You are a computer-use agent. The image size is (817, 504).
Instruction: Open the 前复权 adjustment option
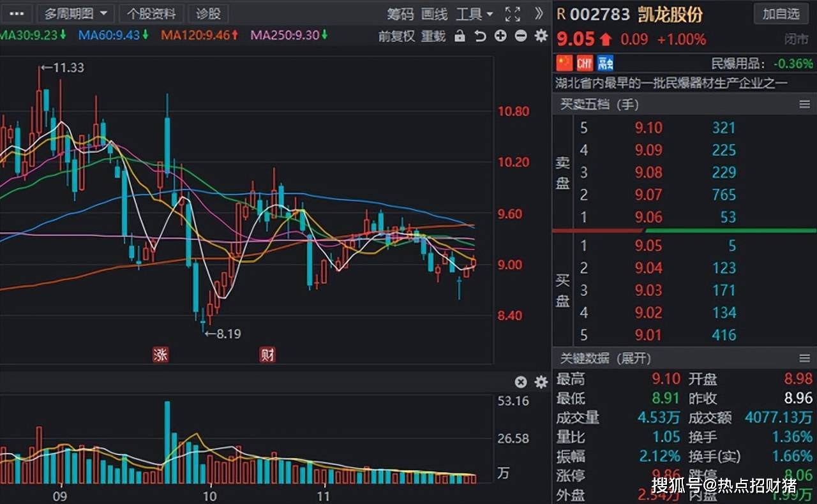396,36
